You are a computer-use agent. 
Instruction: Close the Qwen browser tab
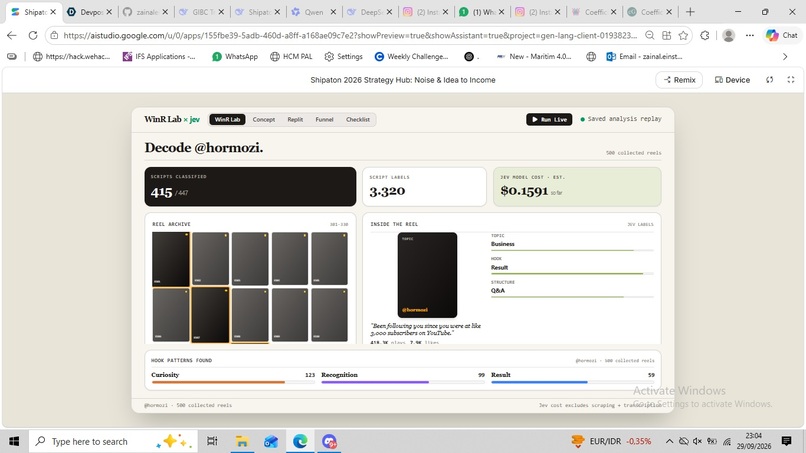pos(333,12)
